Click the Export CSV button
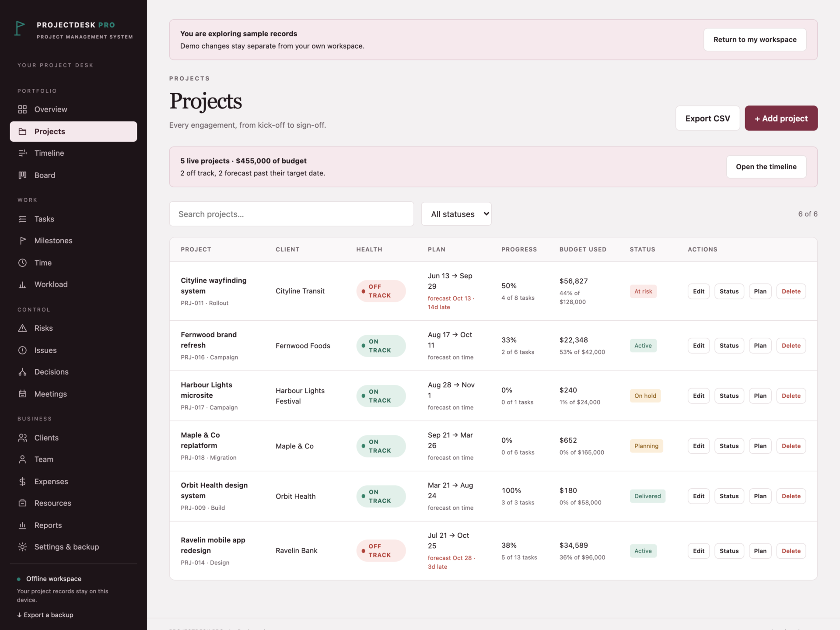840x630 pixels. coord(707,118)
